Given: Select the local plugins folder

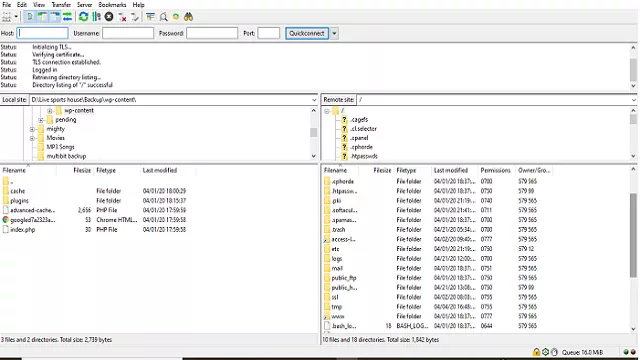Looking at the screenshot, I should click(x=20, y=201).
